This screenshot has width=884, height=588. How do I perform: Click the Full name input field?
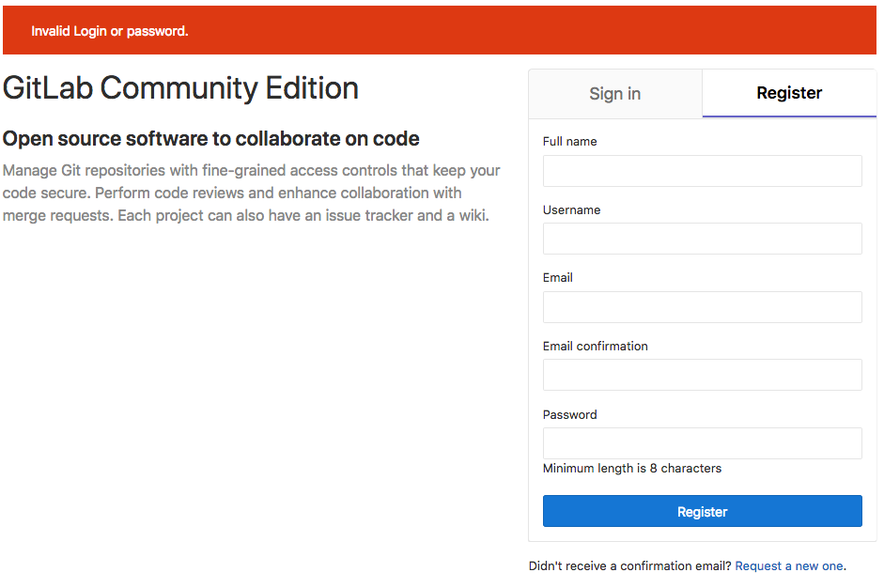[x=703, y=171]
